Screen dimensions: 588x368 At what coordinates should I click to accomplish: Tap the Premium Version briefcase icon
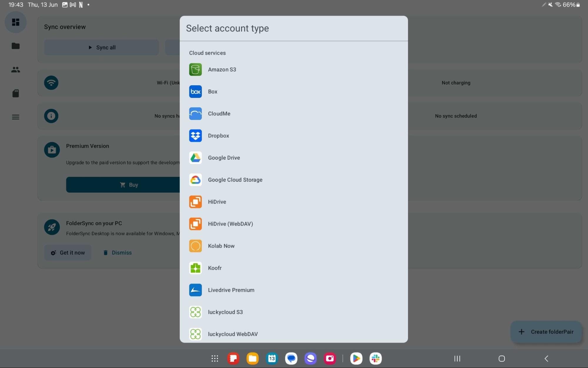point(52,150)
